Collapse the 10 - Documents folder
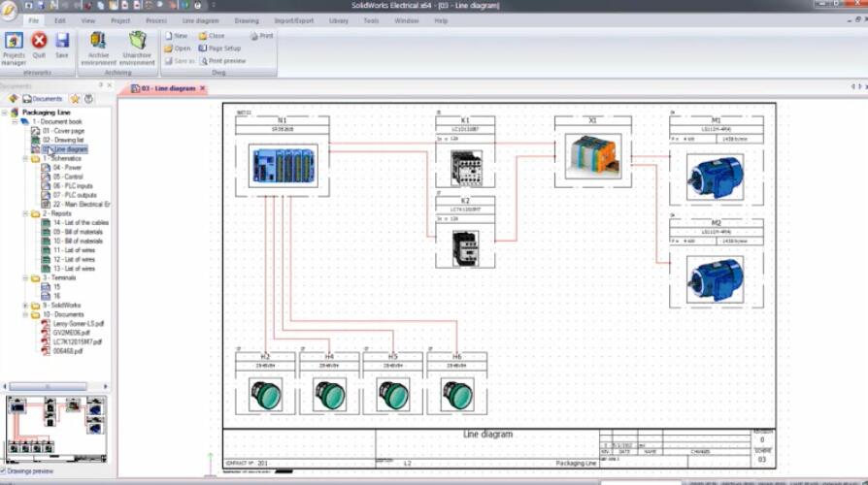Viewport: 868px width, 485px height. click(25, 314)
